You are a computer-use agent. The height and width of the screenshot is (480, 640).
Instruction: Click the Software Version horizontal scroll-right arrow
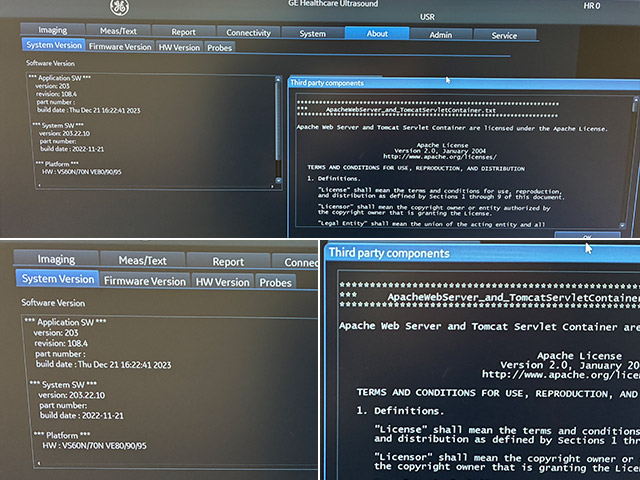click(272, 187)
